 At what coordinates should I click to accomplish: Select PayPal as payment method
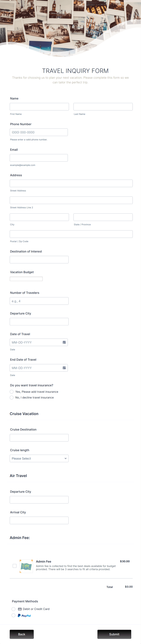13,615
